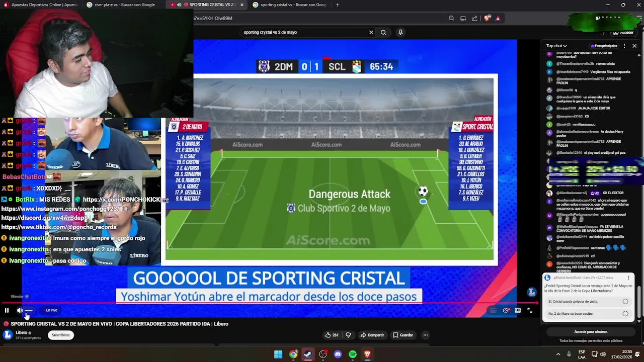644x362 pixels.
Task: Open more actions menu below video
Action: click(x=425, y=335)
